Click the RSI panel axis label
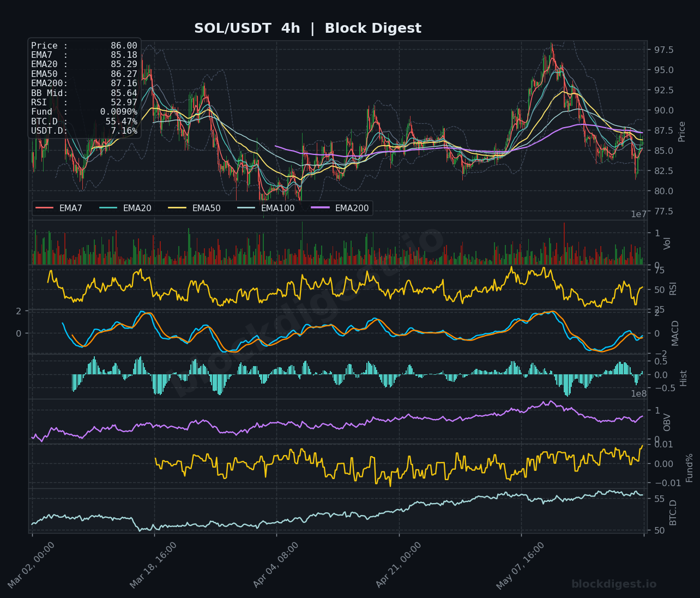700x598 pixels. (x=673, y=289)
